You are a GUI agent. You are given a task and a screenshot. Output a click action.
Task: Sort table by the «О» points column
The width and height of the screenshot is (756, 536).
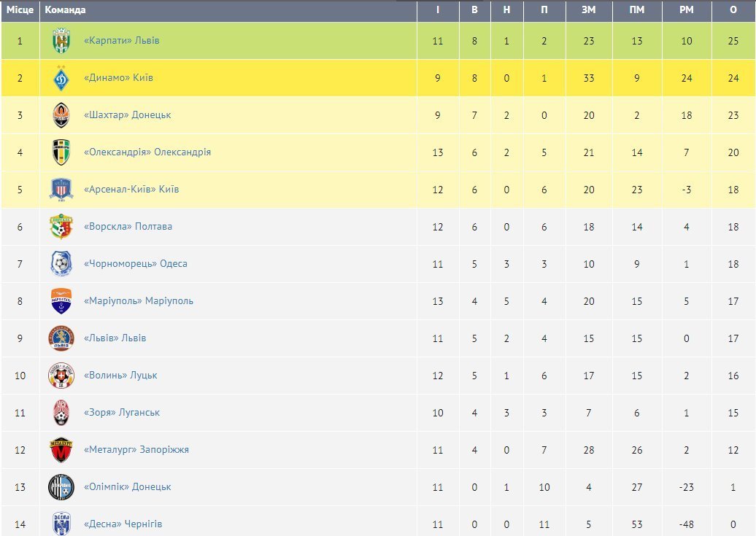[x=733, y=10]
